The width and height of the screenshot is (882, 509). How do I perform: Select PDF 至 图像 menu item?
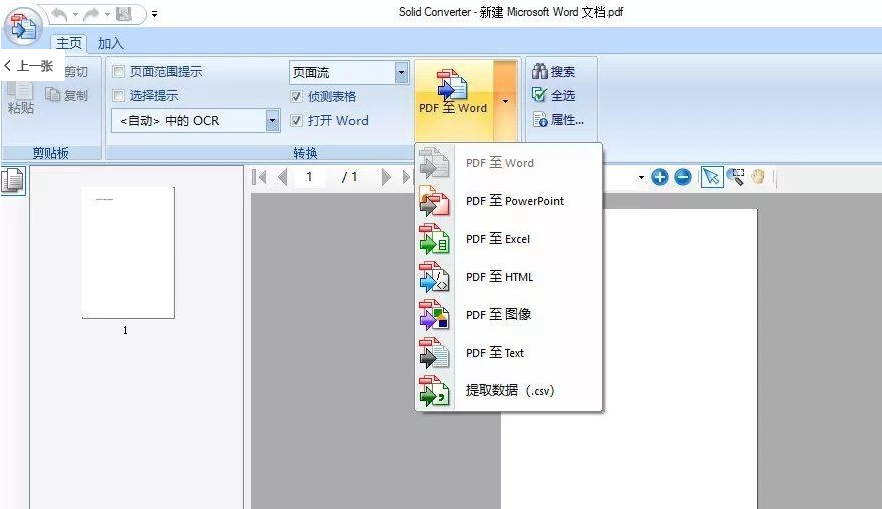point(508,314)
